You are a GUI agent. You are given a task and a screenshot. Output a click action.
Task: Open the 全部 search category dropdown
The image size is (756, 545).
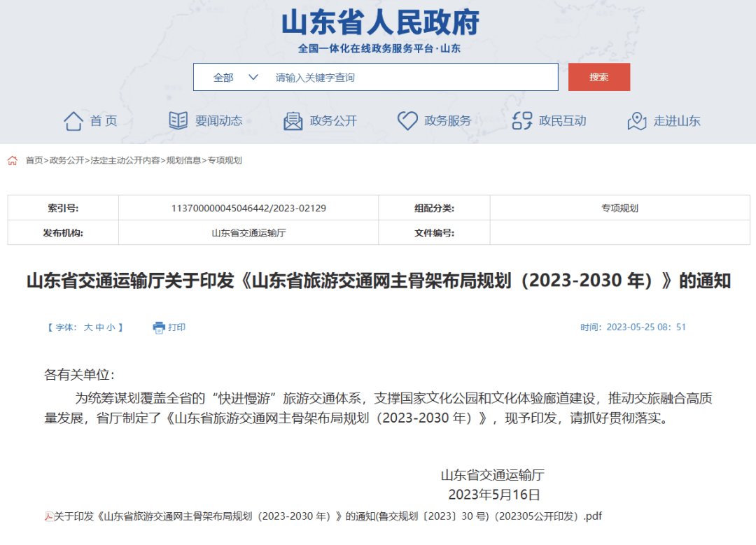236,77
